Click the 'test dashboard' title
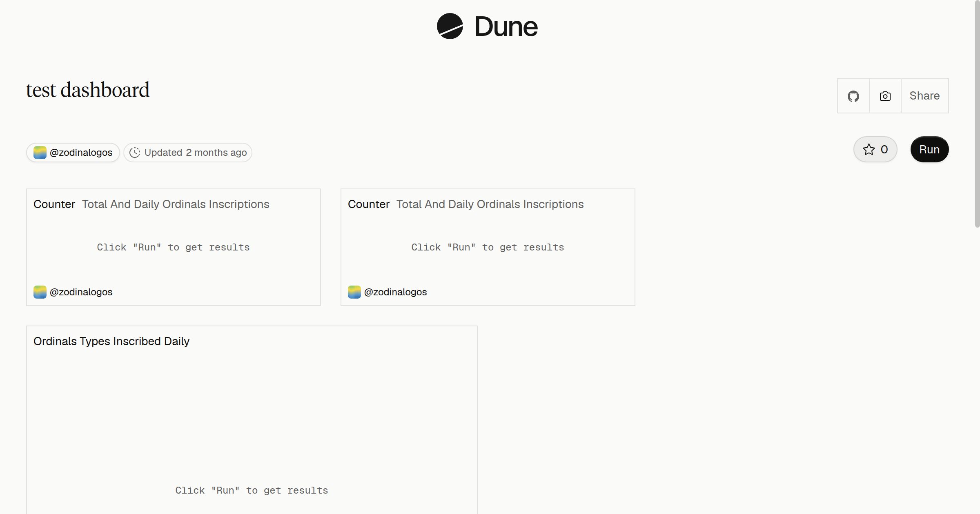This screenshot has width=980, height=514. 88,90
